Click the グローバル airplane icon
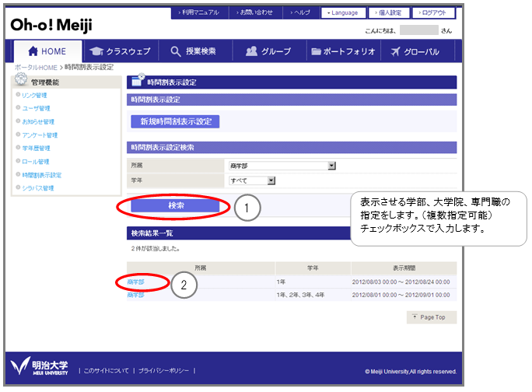The width and height of the screenshot is (532, 392). (x=395, y=51)
